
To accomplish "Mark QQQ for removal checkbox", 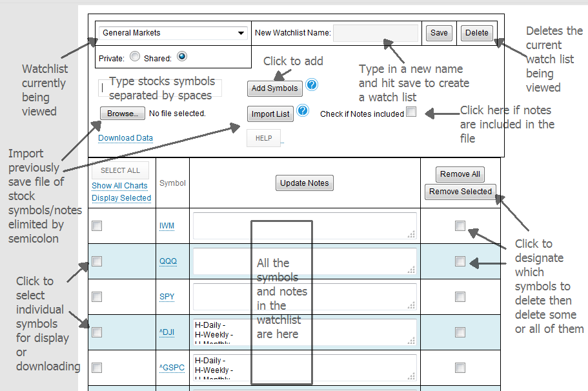I will point(460,261).
